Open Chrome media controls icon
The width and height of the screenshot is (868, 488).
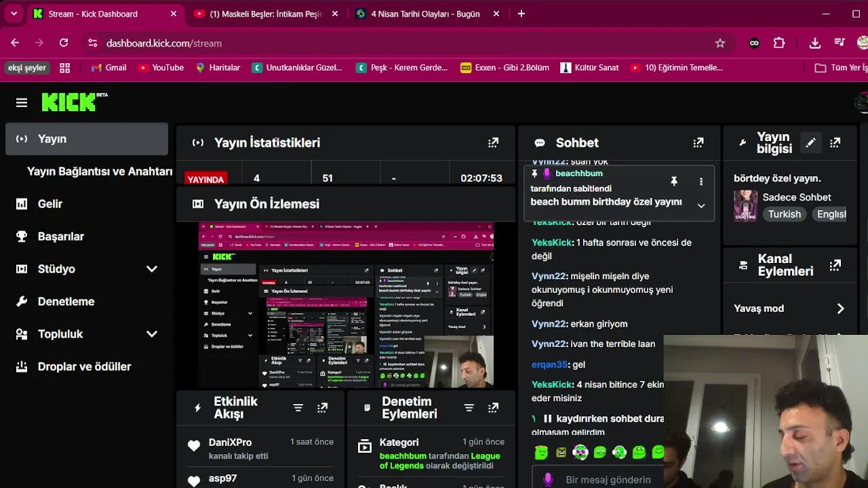[x=840, y=43]
